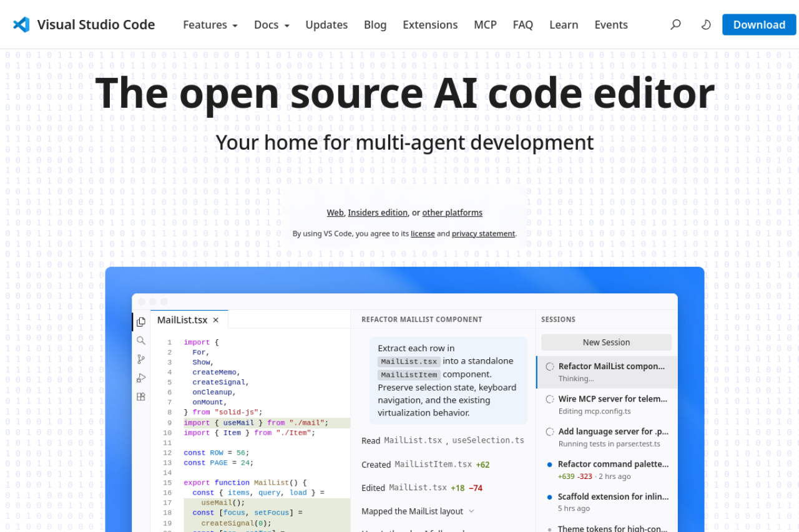799x532 pixels.
Task: Open the Updates page
Action: pyautogui.click(x=326, y=25)
